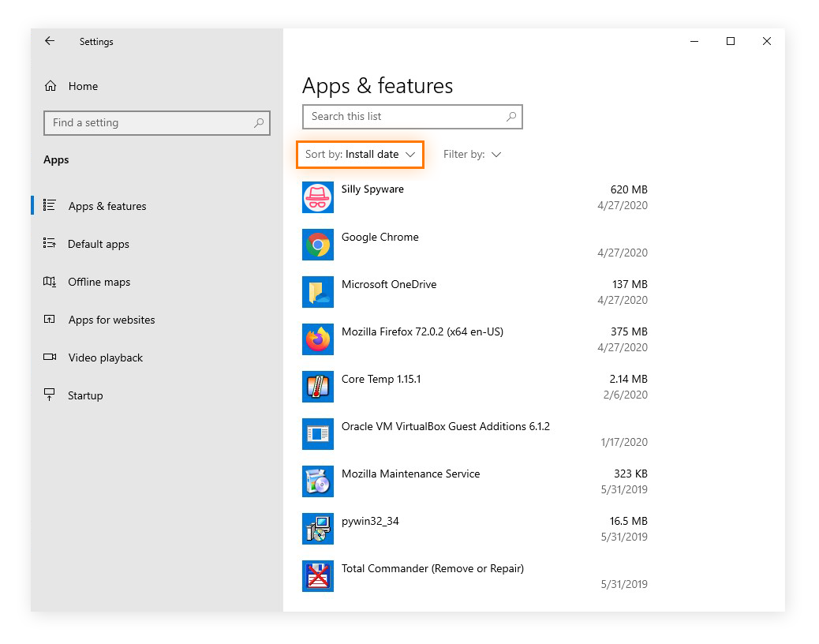Click the Apps & features list icon
This screenshot has width=819, height=644.
pos(50,205)
